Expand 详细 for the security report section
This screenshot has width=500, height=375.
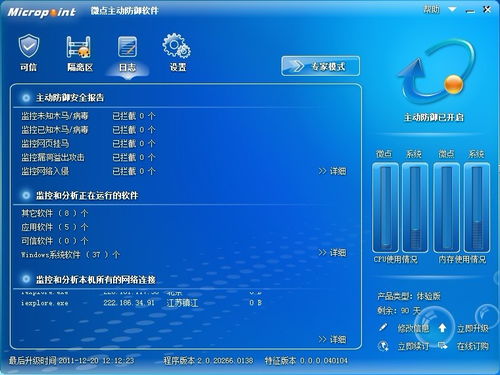pyautogui.click(x=332, y=171)
